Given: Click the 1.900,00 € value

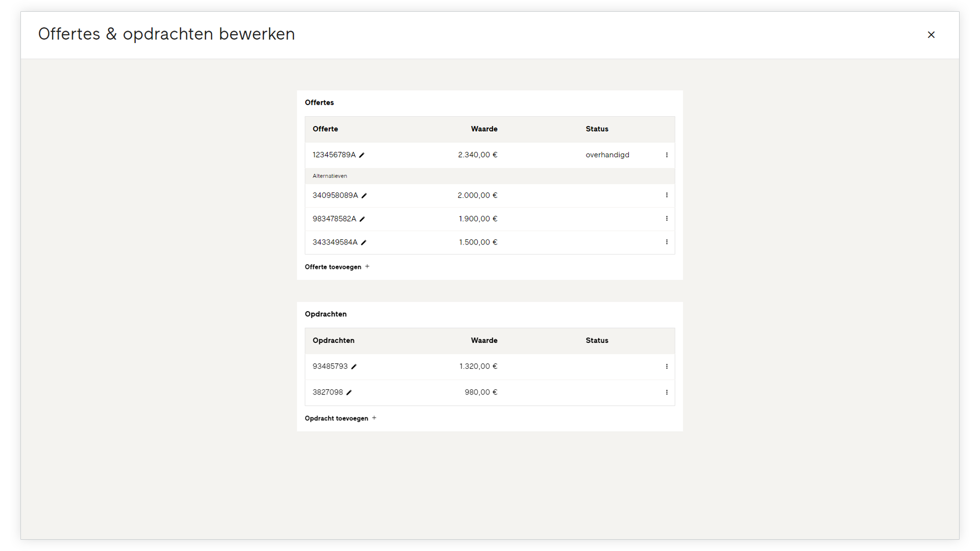Looking at the screenshot, I should coord(478,219).
